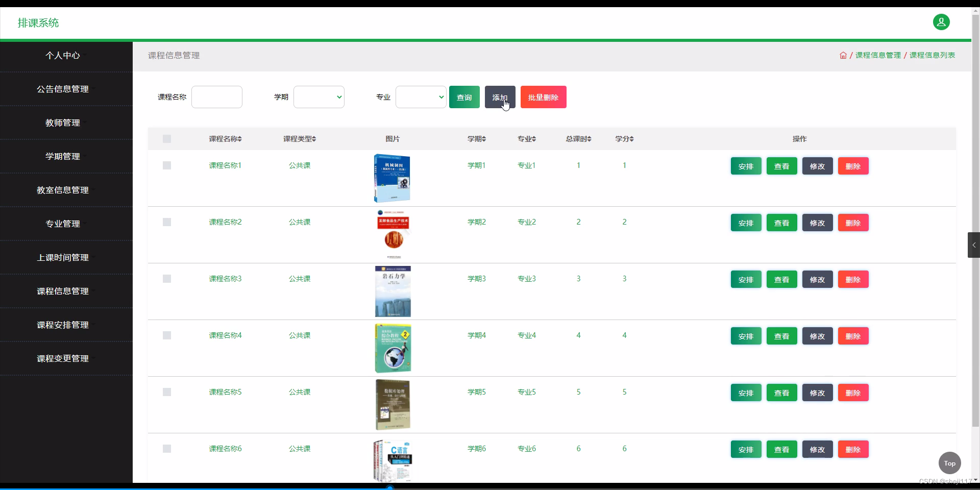Click 安排 for 课程名称6
This screenshot has width=980, height=490.
coord(746,449)
